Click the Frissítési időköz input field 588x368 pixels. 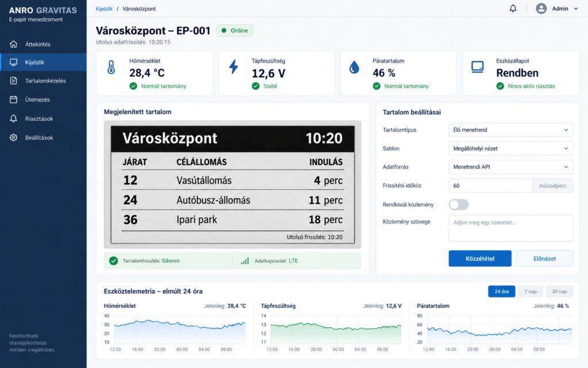tap(490, 186)
